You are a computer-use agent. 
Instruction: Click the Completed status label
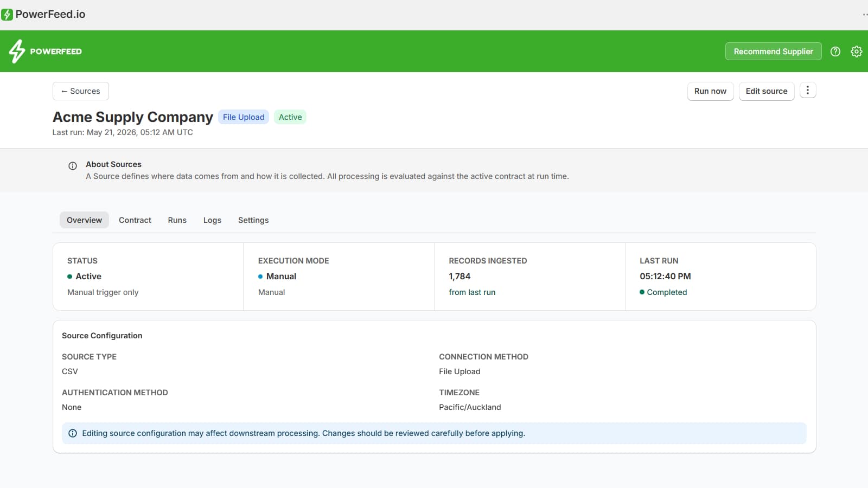(667, 292)
